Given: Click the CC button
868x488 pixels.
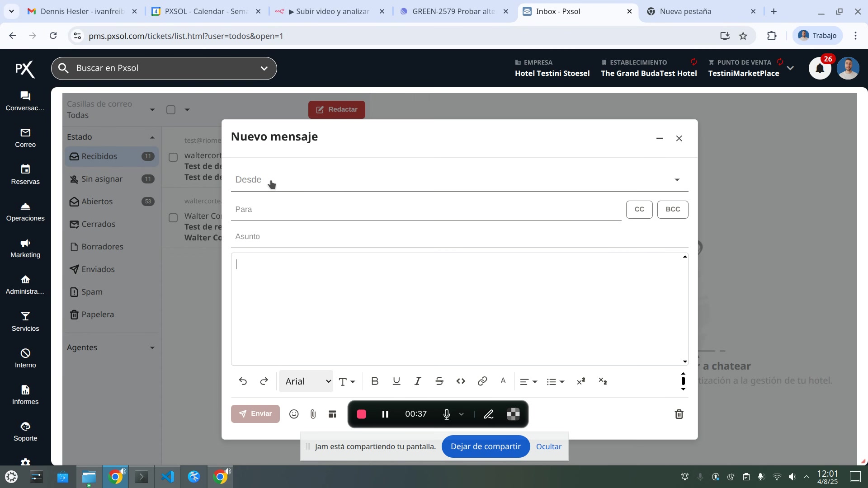Looking at the screenshot, I should point(639,210).
